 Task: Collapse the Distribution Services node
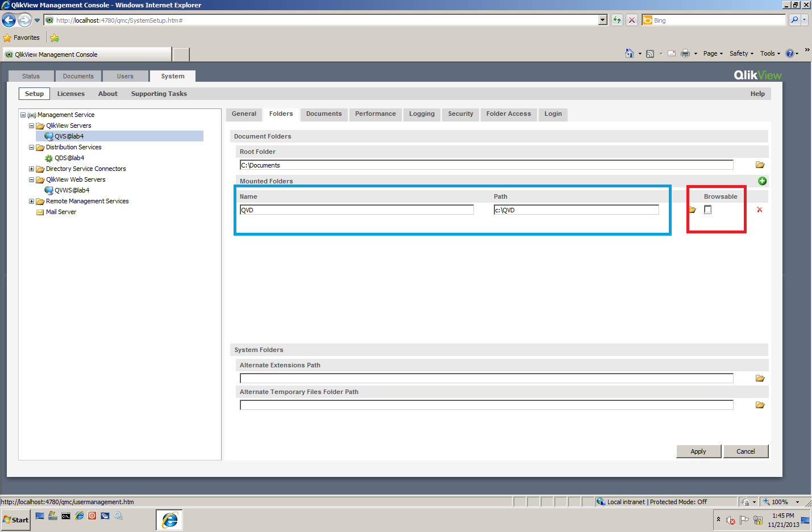click(32, 147)
